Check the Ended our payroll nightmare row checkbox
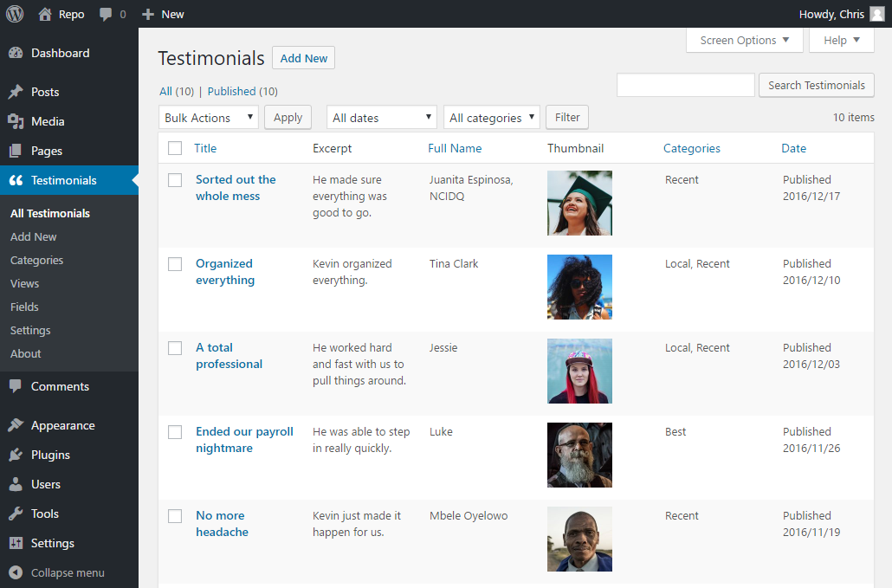 (x=175, y=432)
